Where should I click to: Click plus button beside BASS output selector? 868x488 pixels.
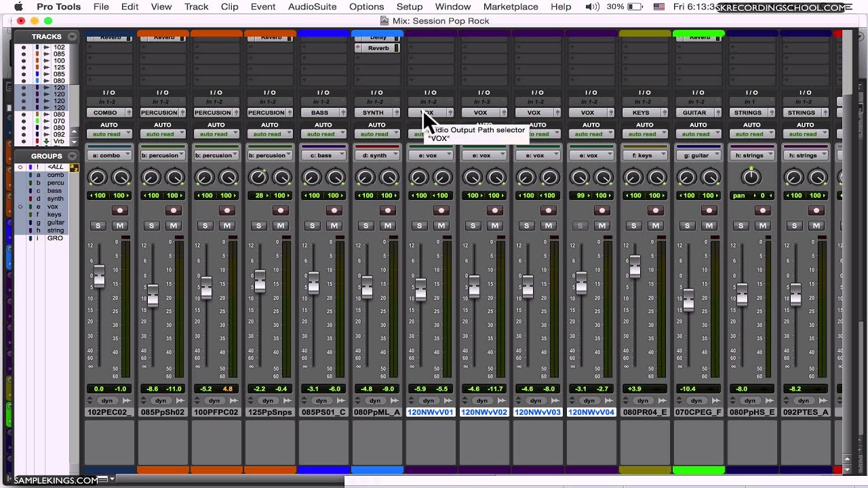343,113
